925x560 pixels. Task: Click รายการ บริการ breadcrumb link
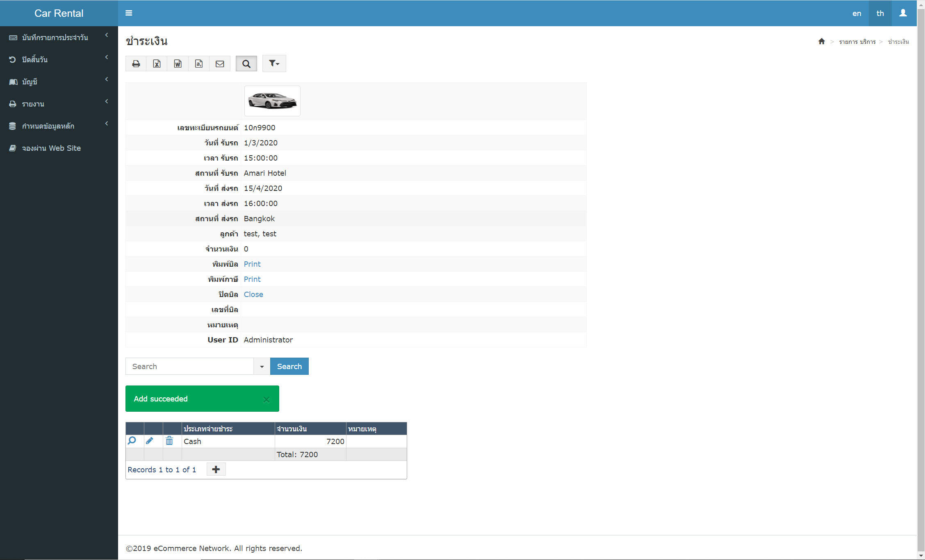857,41
